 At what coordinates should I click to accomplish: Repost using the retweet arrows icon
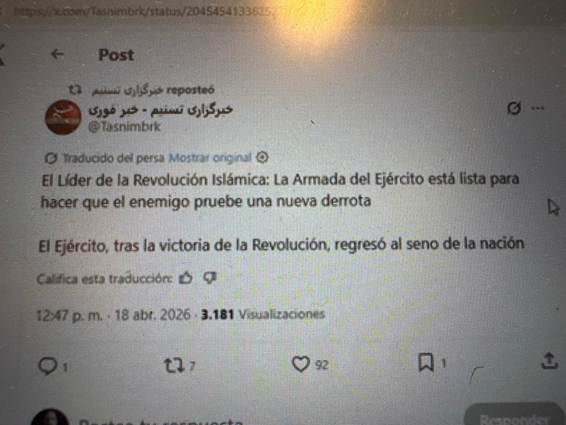click(174, 365)
